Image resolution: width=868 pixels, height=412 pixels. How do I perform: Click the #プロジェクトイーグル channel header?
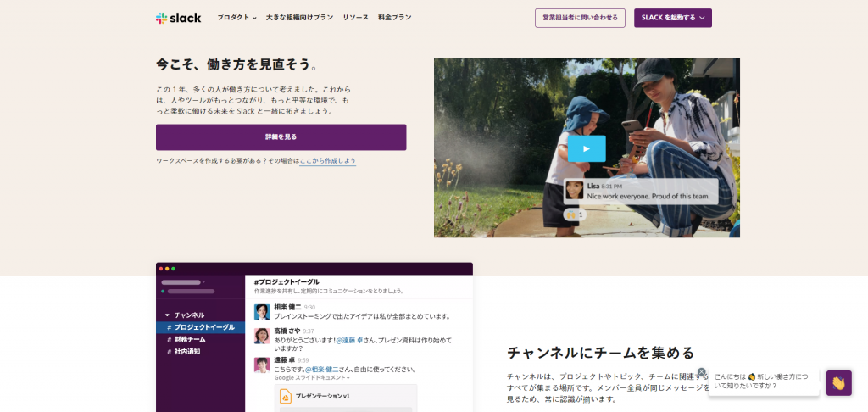(287, 281)
